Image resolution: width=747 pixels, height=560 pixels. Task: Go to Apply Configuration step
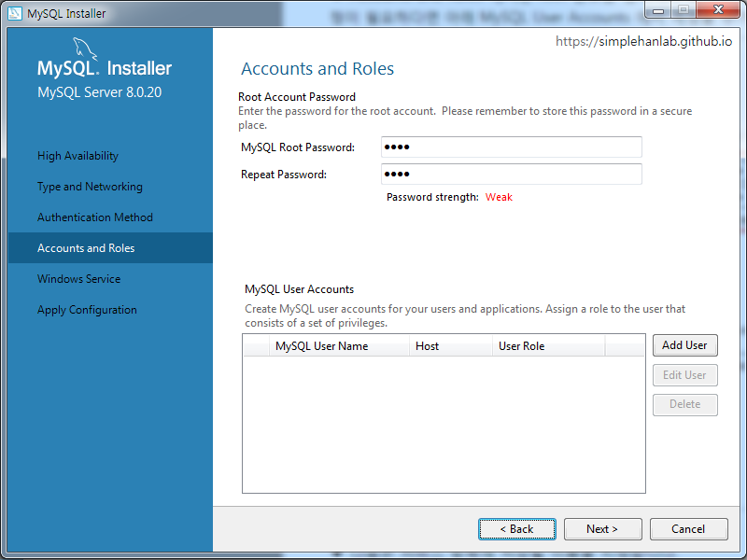click(87, 310)
